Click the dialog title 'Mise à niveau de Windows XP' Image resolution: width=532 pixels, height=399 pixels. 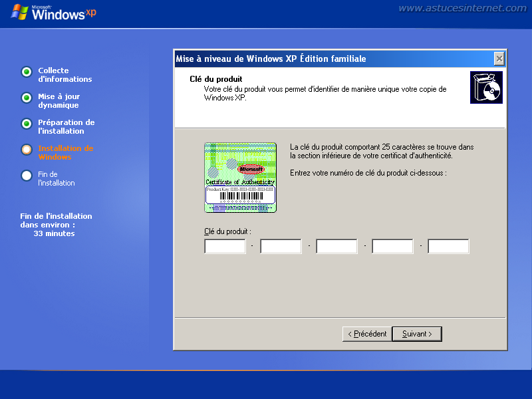pyautogui.click(x=271, y=59)
